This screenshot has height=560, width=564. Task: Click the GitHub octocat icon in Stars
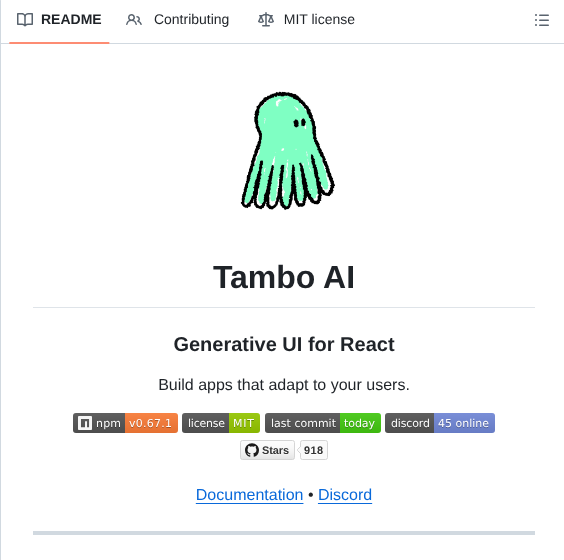click(x=252, y=450)
